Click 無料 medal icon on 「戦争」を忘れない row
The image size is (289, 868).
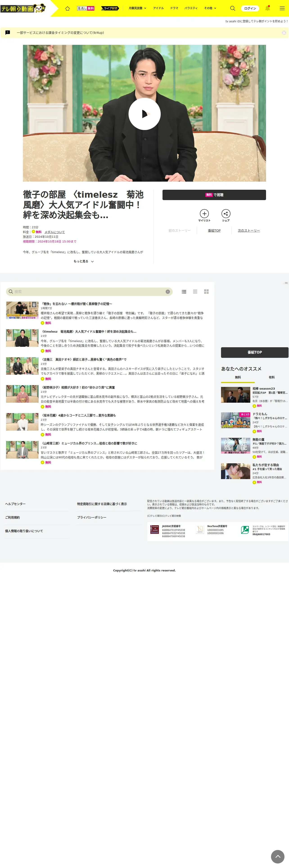[x=42, y=323]
